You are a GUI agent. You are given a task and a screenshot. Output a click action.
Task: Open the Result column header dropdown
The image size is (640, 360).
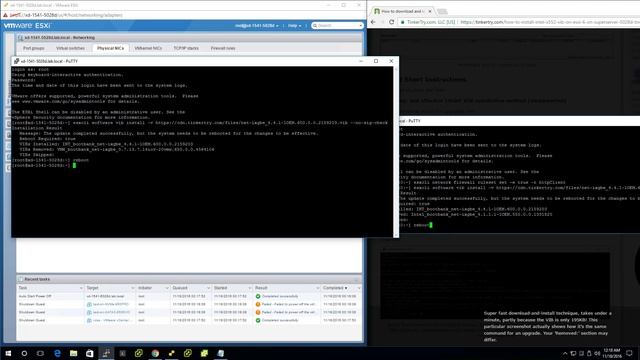[318, 288]
